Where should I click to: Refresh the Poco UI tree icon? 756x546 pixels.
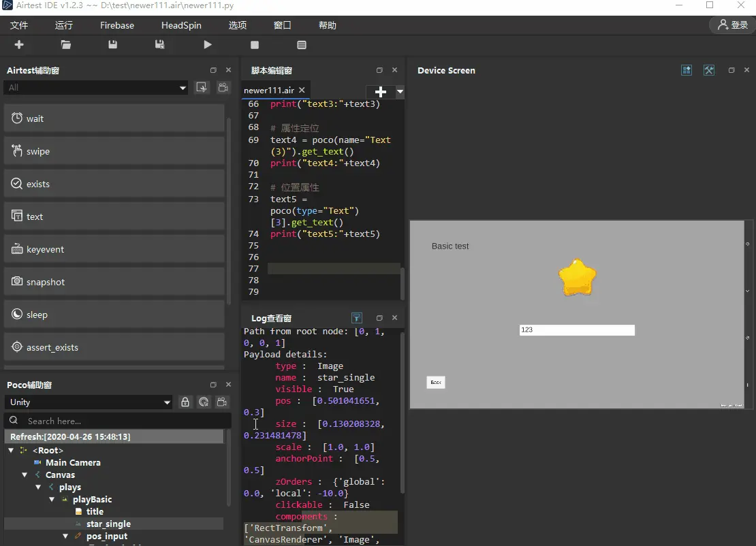click(204, 402)
